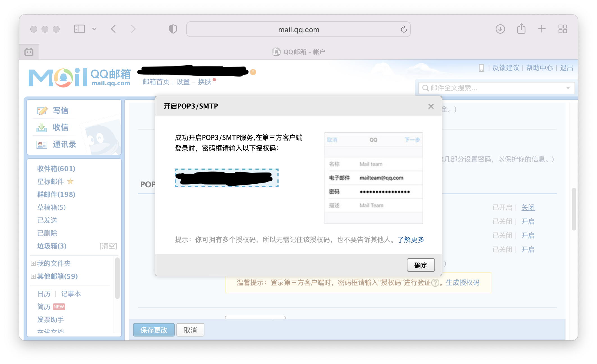
Task: Click the page reload icon in address bar
Action: (404, 29)
